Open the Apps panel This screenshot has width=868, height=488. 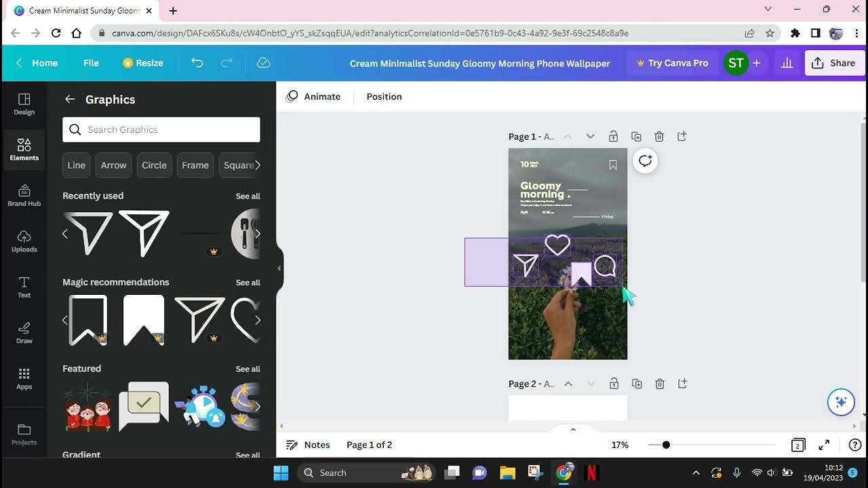click(x=24, y=379)
